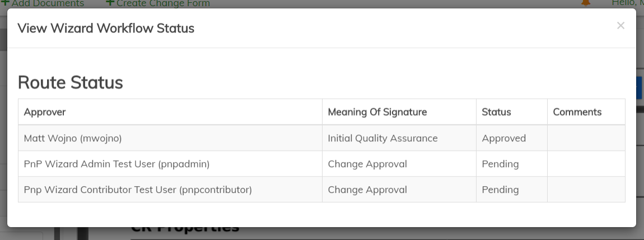Click the Initial Quality Assurance cell
Image resolution: width=644 pixels, height=240 pixels.
click(382, 138)
